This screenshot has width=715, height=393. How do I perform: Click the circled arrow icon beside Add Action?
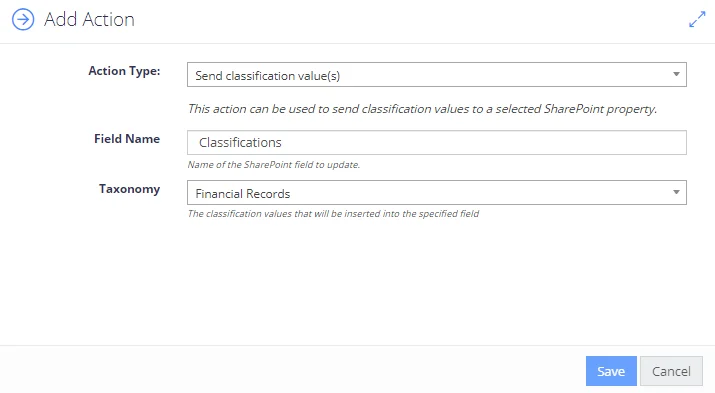23,20
